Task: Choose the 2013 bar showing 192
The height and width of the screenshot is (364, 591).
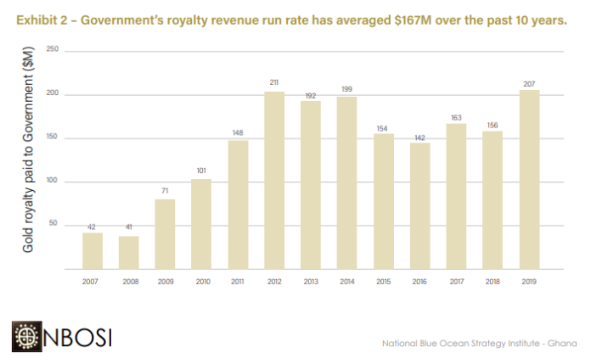Action: 310,185
